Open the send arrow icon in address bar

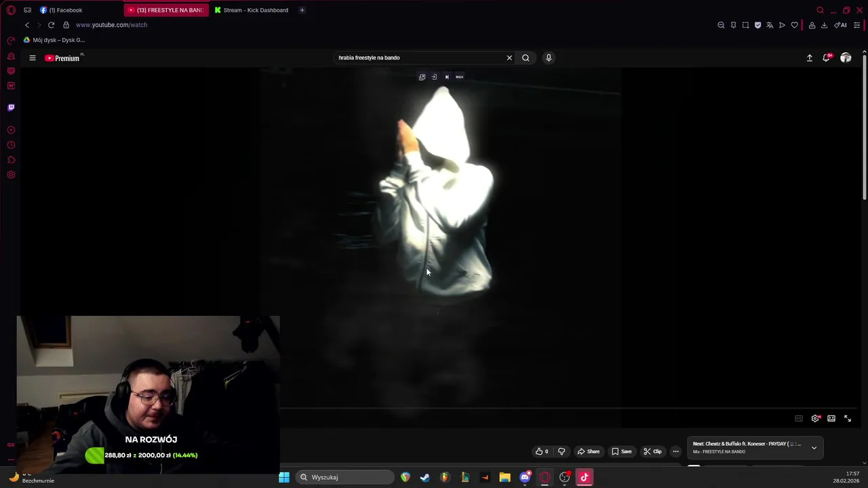tap(782, 25)
